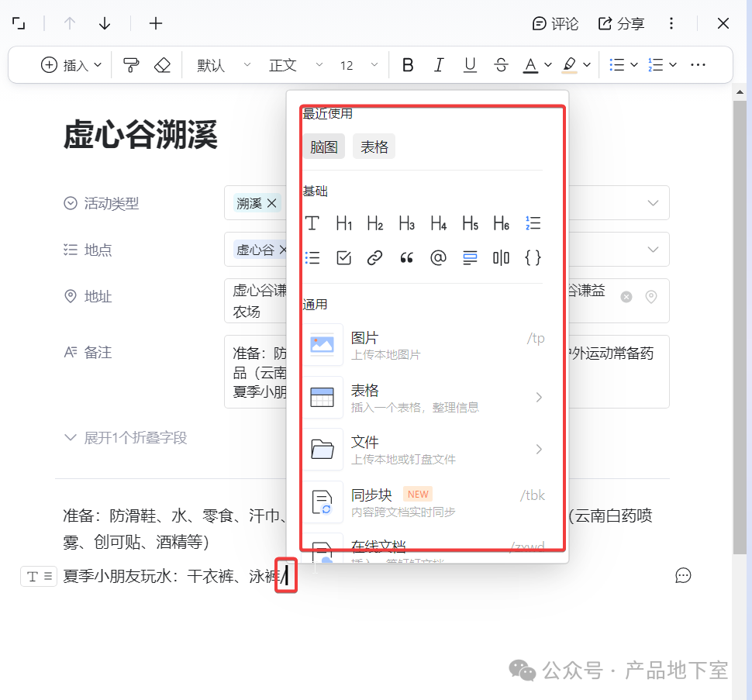The height and width of the screenshot is (700, 752).
Task: Open the font size 12 dropdown
Action: tap(358, 65)
